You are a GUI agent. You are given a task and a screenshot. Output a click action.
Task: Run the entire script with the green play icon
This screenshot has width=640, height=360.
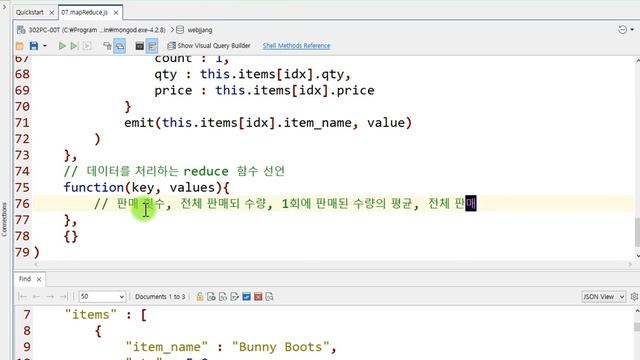pyautogui.click(x=62, y=46)
